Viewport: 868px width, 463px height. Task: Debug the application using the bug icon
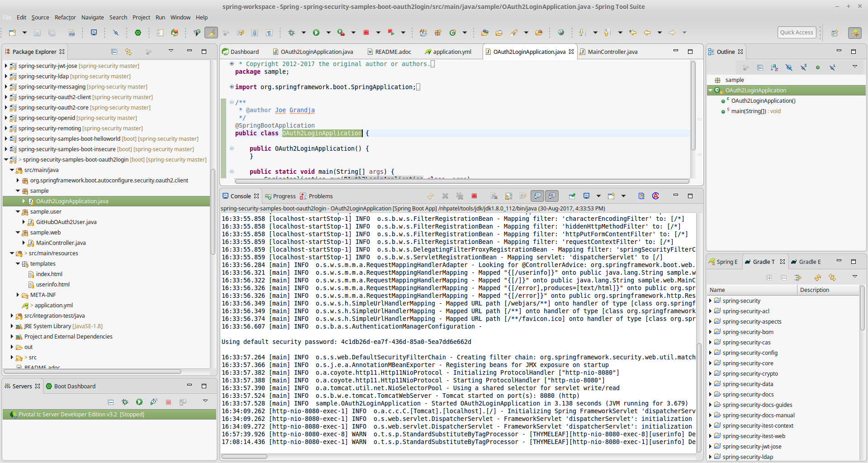pos(292,33)
